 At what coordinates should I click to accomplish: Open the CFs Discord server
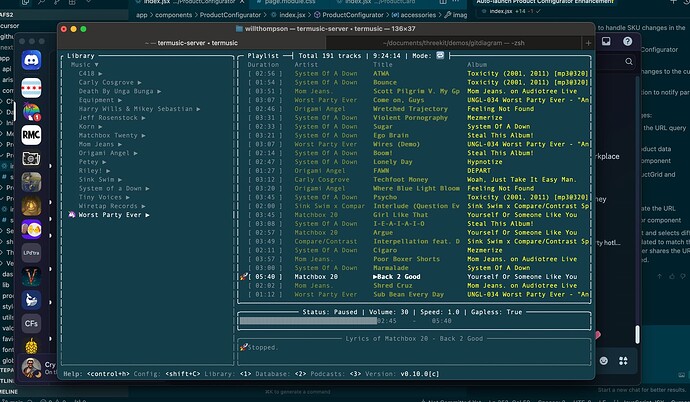pyautogui.click(x=31, y=324)
